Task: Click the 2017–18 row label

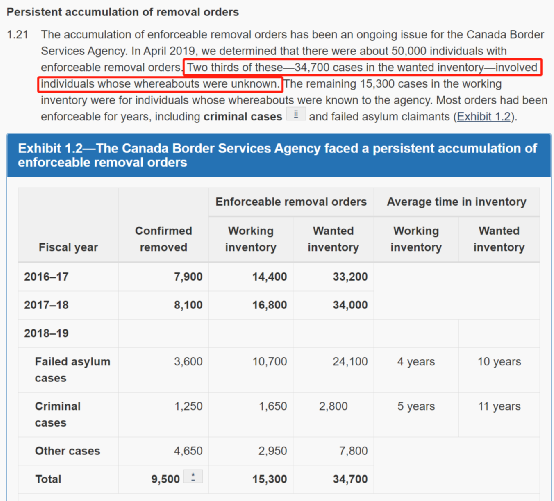Action: pos(46,305)
